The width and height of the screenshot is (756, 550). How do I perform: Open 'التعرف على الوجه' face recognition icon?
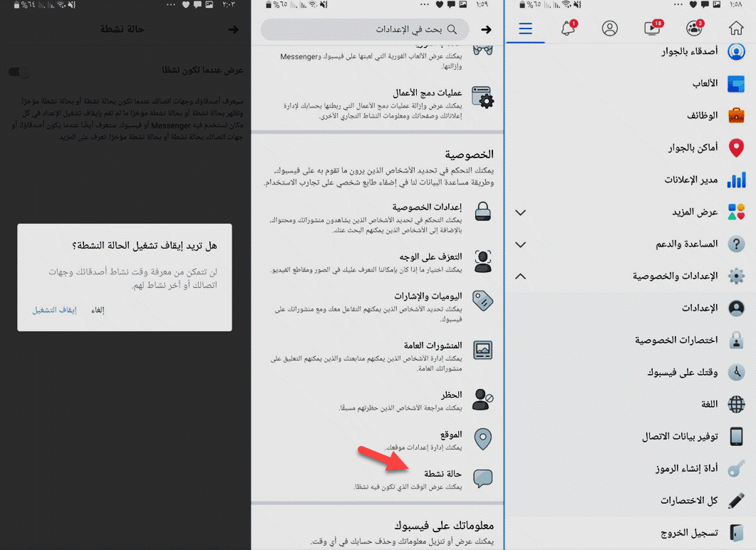[x=483, y=261]
